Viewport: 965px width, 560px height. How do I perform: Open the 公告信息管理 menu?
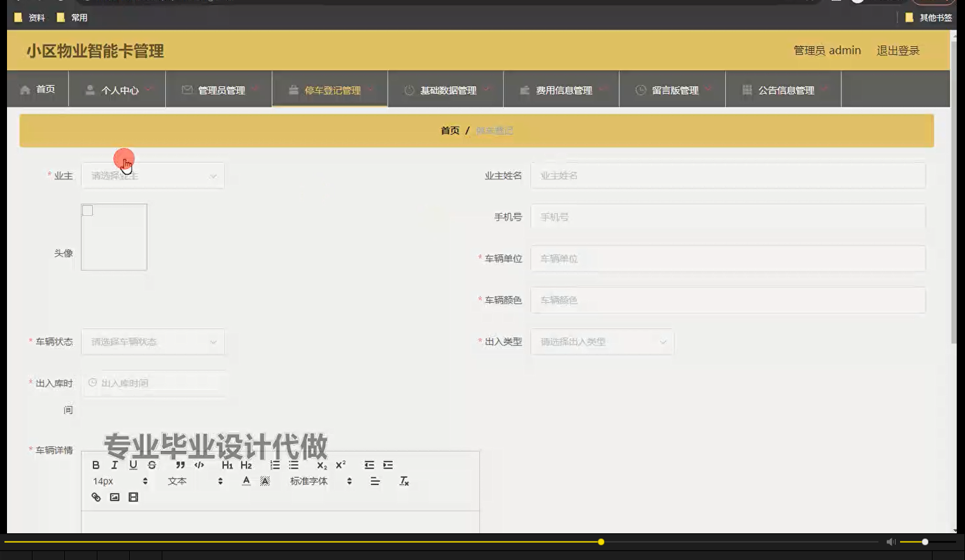click(x=785, y=90)
